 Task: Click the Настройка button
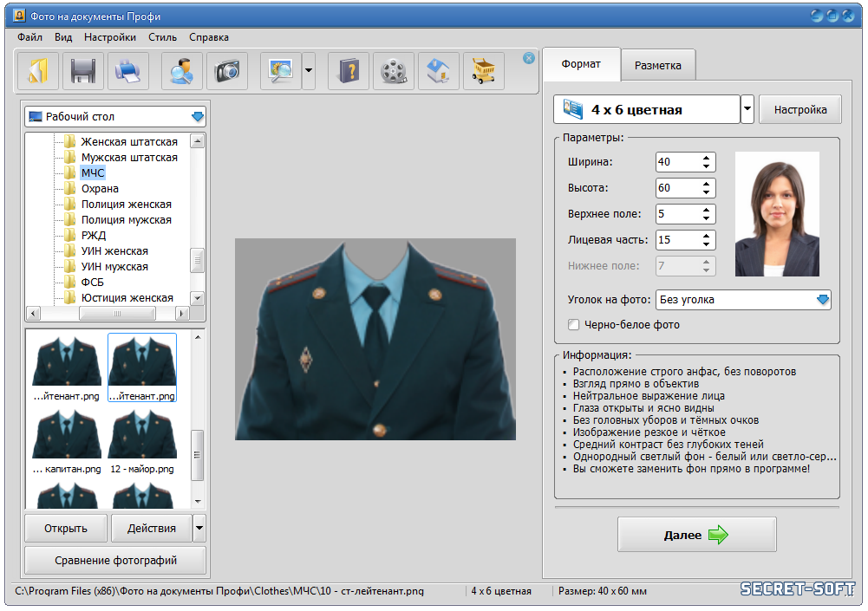coord(799,109)
